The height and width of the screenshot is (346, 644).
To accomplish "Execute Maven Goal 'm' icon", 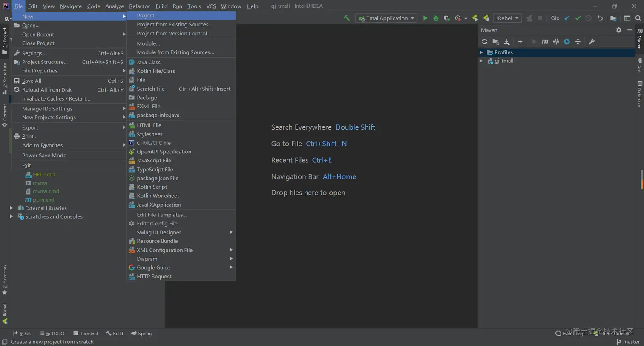I will (545, 42).
